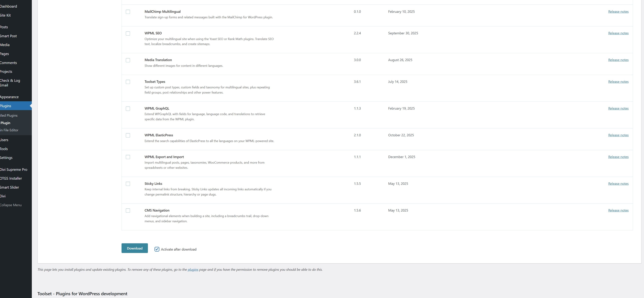Select the WPML SEO plugin checkbox
Image resolution: width=644 pixels, height=298 pixels.
coord(128,34)
